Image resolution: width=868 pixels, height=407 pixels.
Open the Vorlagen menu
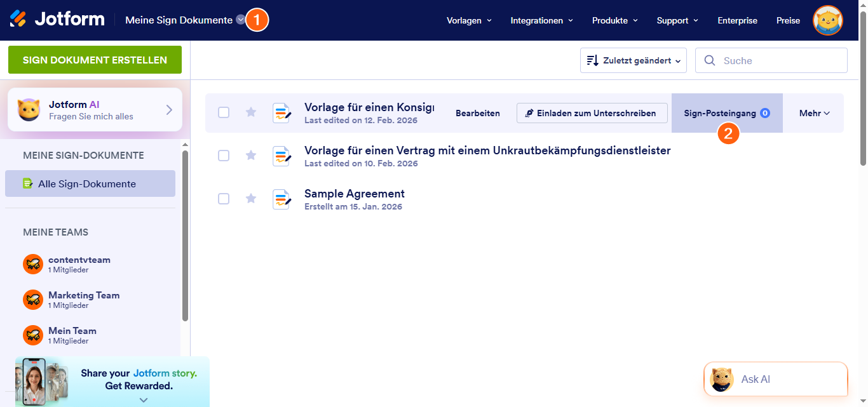468,20
